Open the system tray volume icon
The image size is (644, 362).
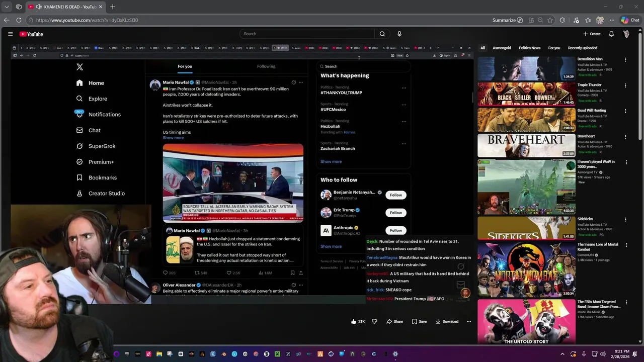coord(603,354)
